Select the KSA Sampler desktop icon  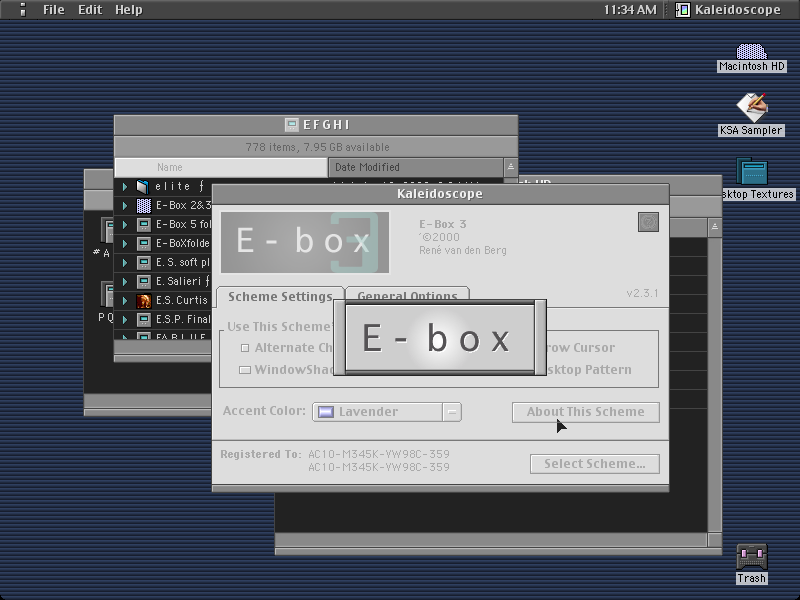pos(752,108)
